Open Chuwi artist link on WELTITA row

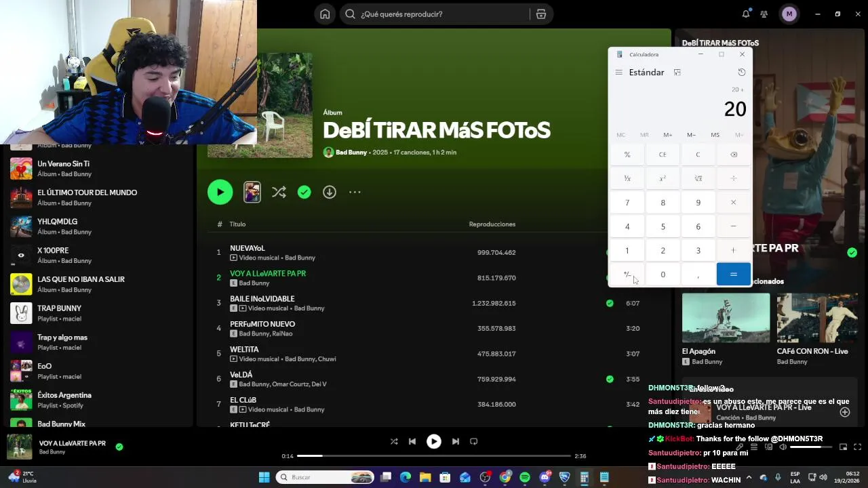(327, 359)
